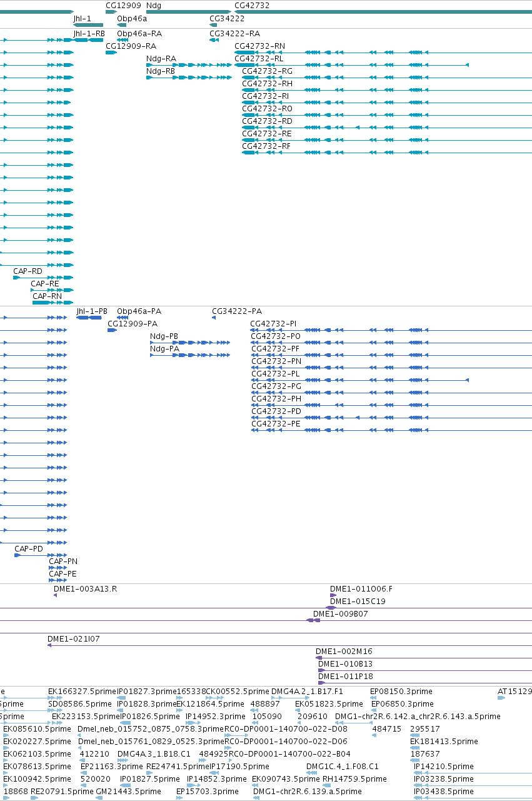Click EST EK051823.5prime
The width and height of the screenshot is (532, 801).
point(329,703)
